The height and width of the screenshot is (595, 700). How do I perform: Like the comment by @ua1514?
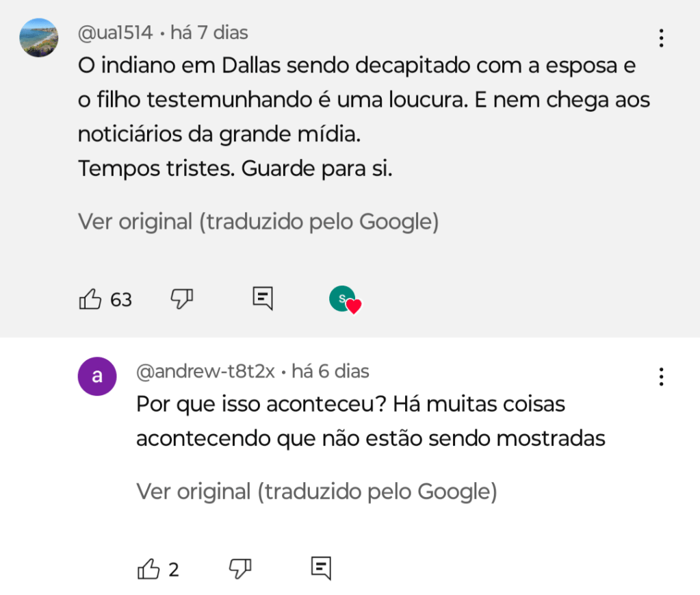coord(90,299)
